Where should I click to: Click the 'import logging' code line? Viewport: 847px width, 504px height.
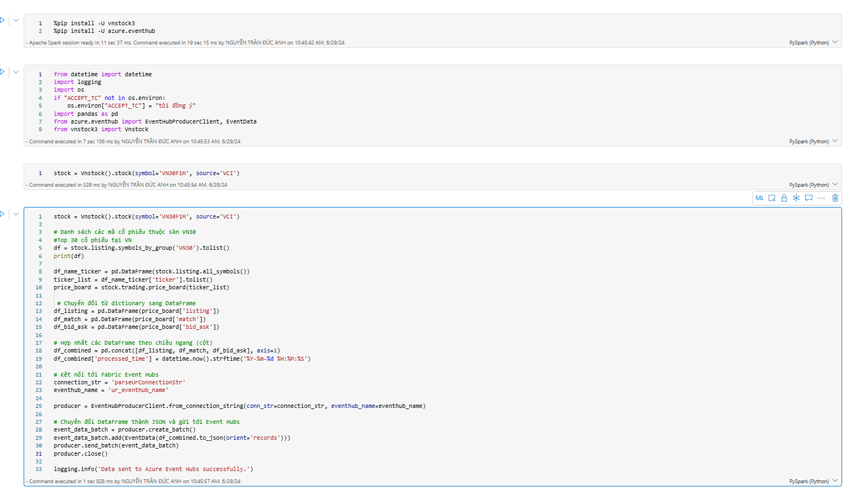click(x=77, y=82)
